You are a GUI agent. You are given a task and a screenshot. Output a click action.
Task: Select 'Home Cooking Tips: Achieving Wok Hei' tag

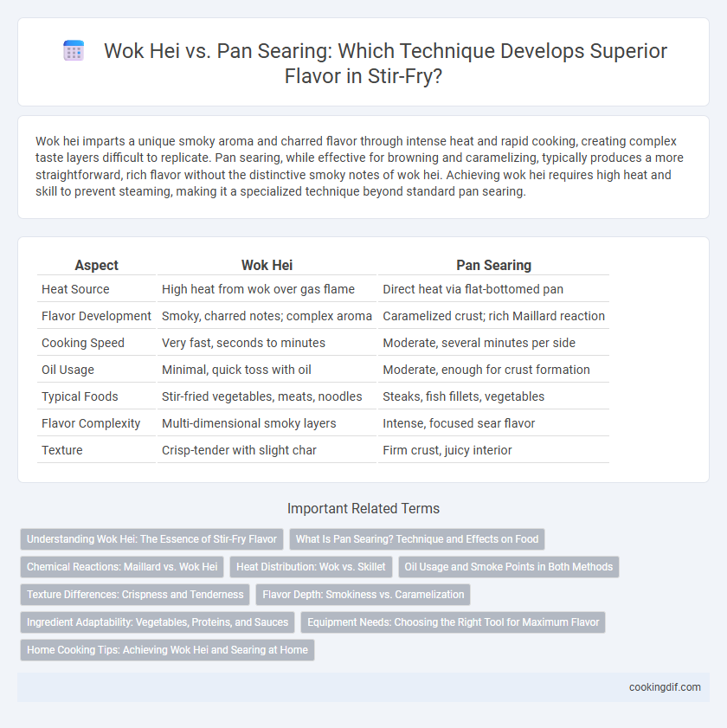(167, 650)
